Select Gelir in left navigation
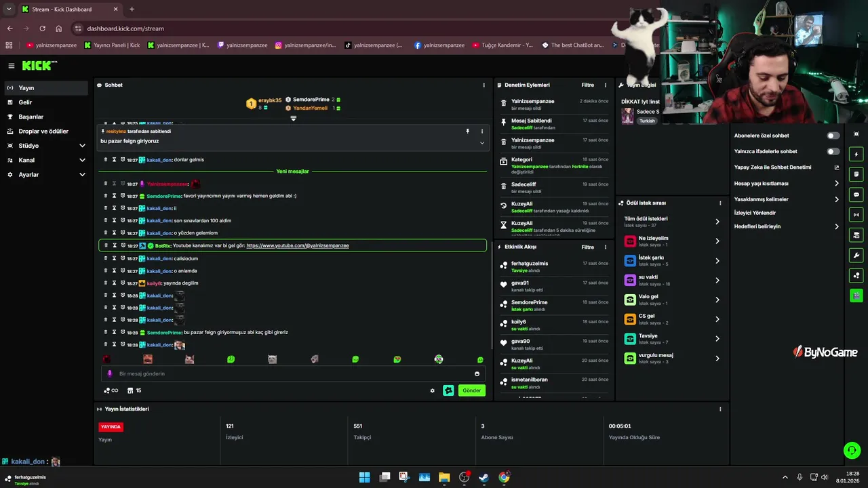868x488 pixels. coord(45,102)
